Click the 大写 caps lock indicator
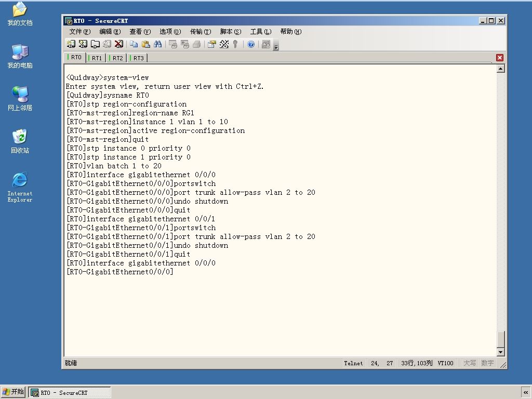The width and height of the screenshot is (532, 399). tap(470, 363)
